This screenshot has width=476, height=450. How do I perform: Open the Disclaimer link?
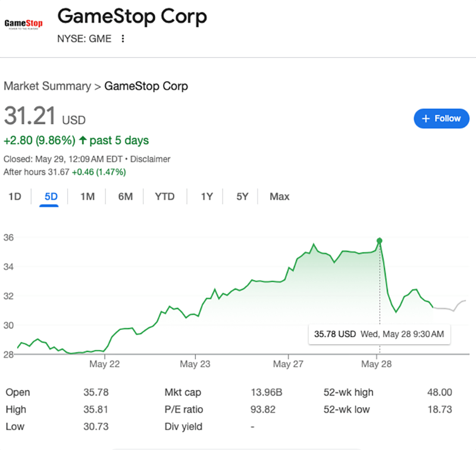(x=151, y=159)
